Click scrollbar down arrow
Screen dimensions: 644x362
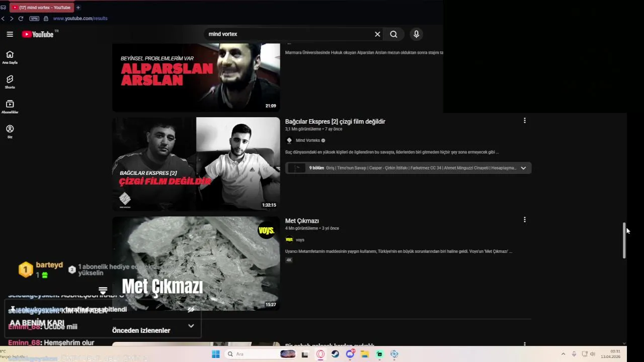coord(624,343)
